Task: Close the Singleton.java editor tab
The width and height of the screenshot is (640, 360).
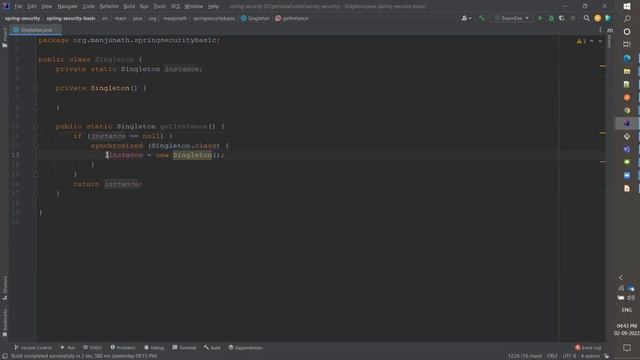Action: [x=57, y=30]
